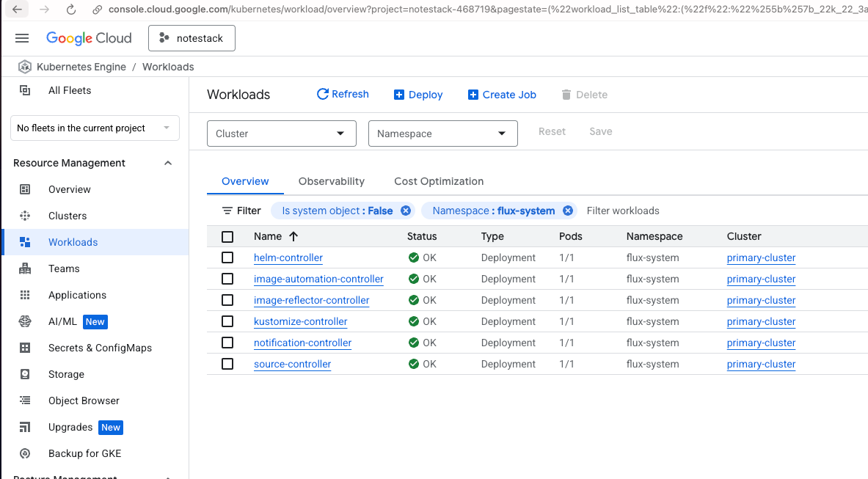Click the Pods column header
The width and height of the screenshot is (868, 479).
(571, 236)
